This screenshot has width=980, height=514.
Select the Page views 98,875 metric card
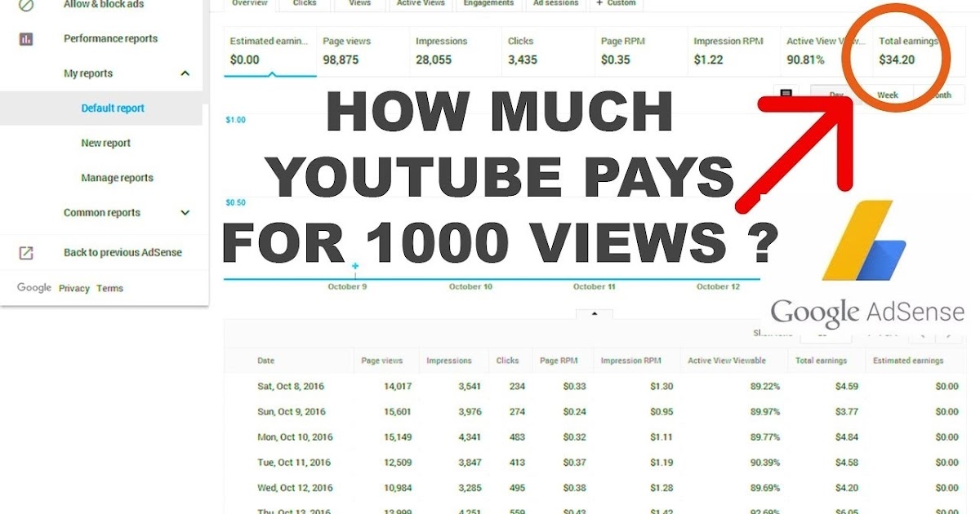pos(363,51)
